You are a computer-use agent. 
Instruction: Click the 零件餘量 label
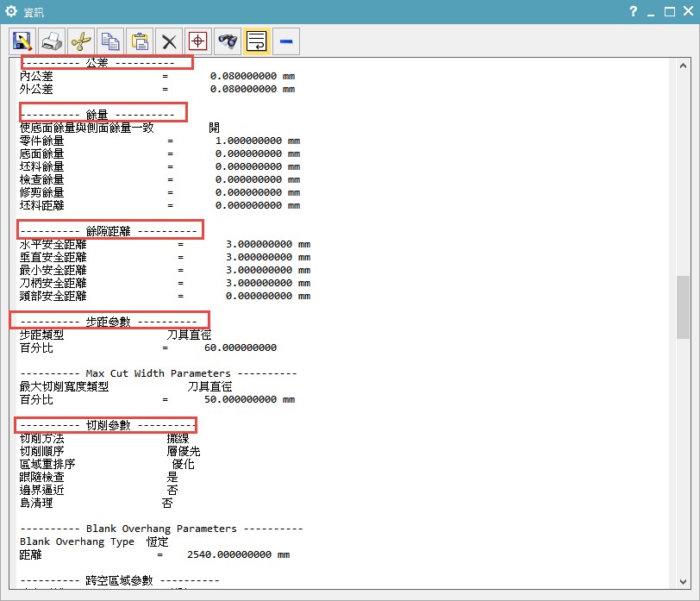pos(42,141)
